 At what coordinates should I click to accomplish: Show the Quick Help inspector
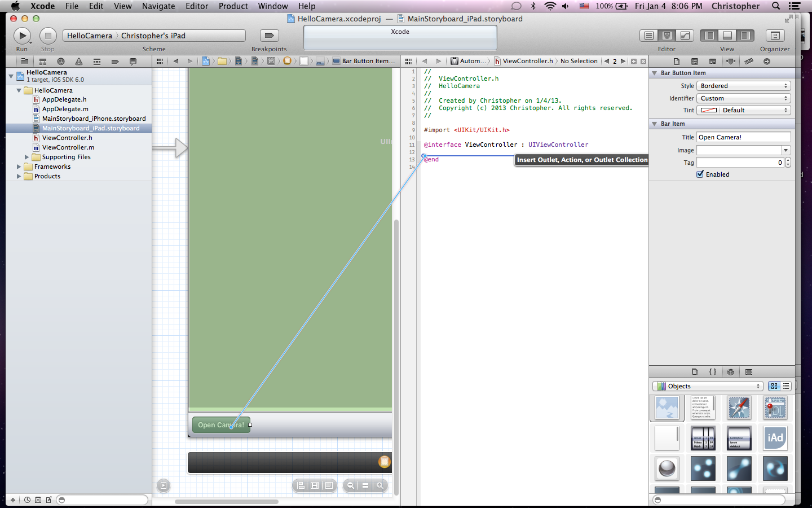point(695,61)
